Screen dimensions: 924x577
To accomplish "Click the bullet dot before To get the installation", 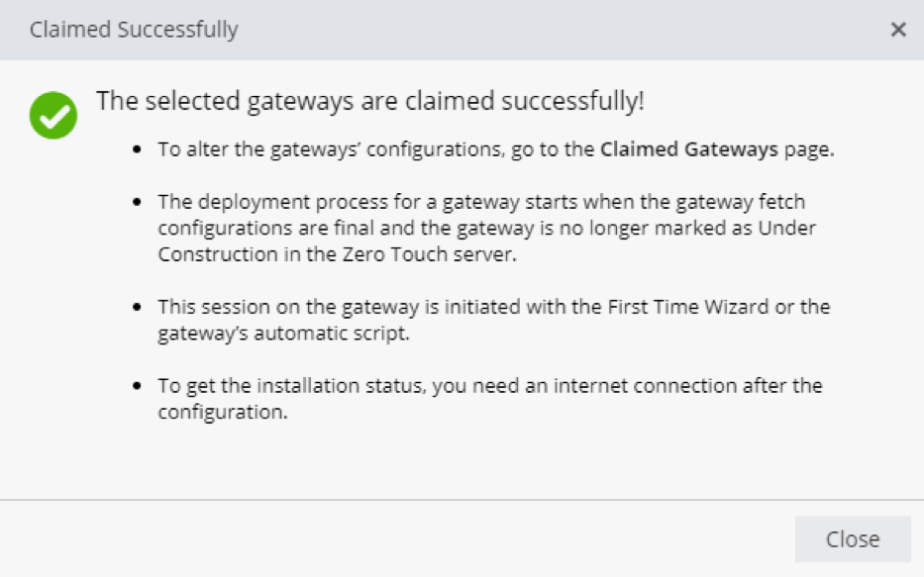I will point(137,386).
